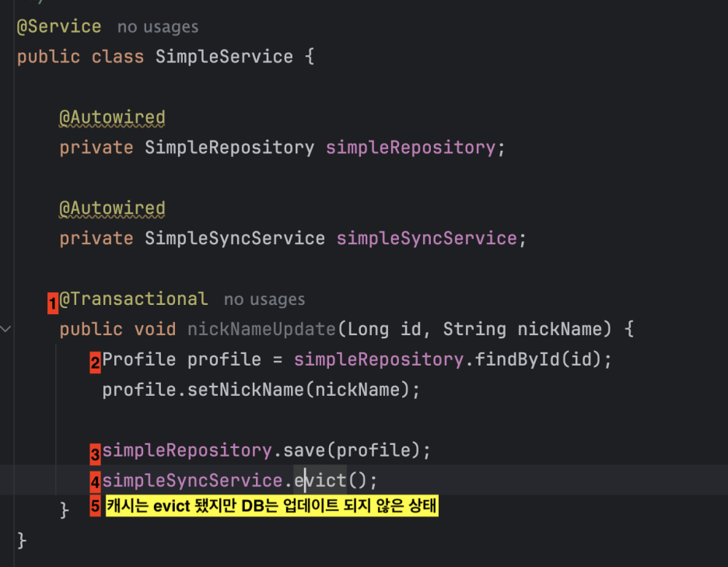Click the final closing brace of the class
Screen dimensions: 728x567
[x=22, y=541]
